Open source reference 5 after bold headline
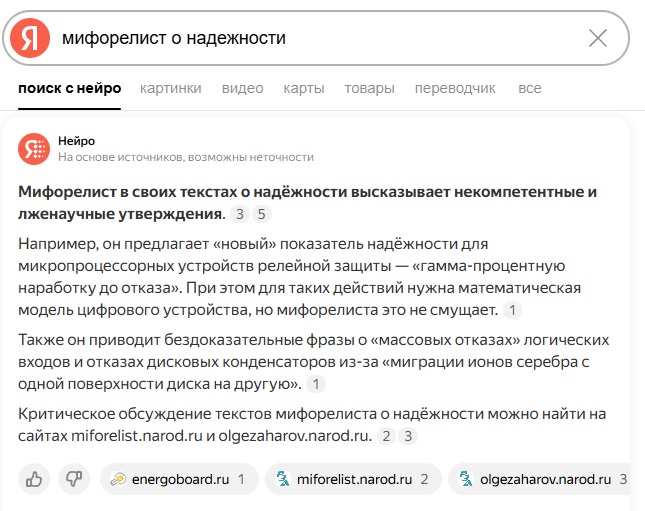Screen dimensions: 645x511 click(x=262, y=214)
